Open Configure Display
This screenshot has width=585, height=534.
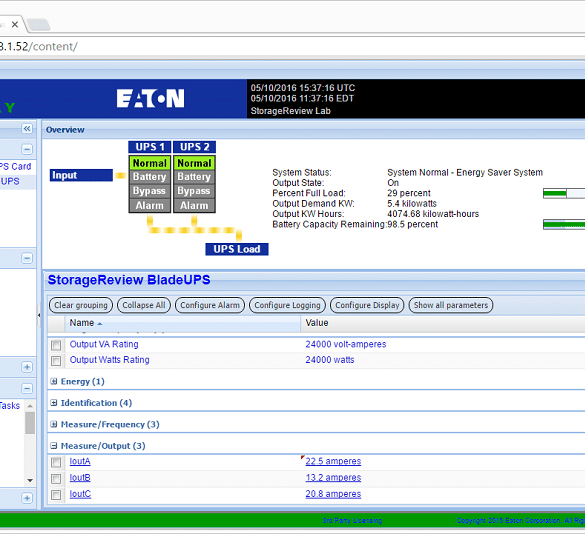tap(367, 305)
